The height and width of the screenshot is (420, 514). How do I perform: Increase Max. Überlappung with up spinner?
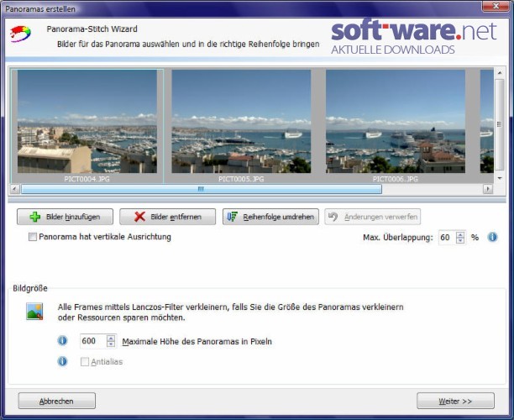(x=460, y=234)
